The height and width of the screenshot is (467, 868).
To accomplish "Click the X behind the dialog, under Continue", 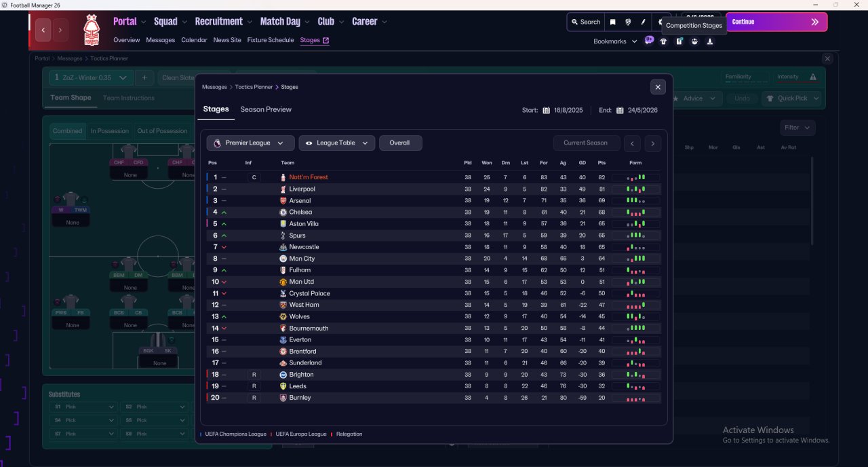I will tap(827, 59).
